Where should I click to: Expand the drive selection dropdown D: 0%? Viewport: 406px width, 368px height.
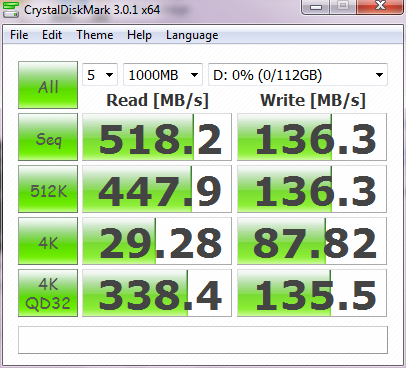pos(298,75)
